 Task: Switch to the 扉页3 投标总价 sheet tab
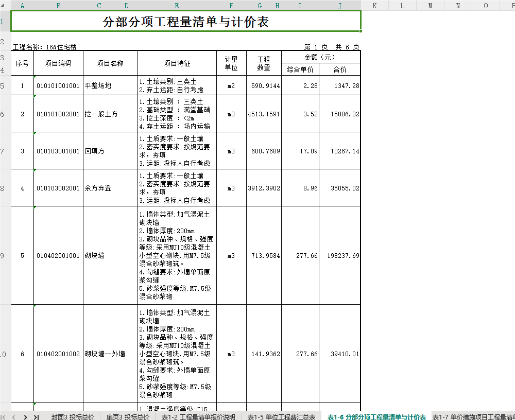[128, 417]
